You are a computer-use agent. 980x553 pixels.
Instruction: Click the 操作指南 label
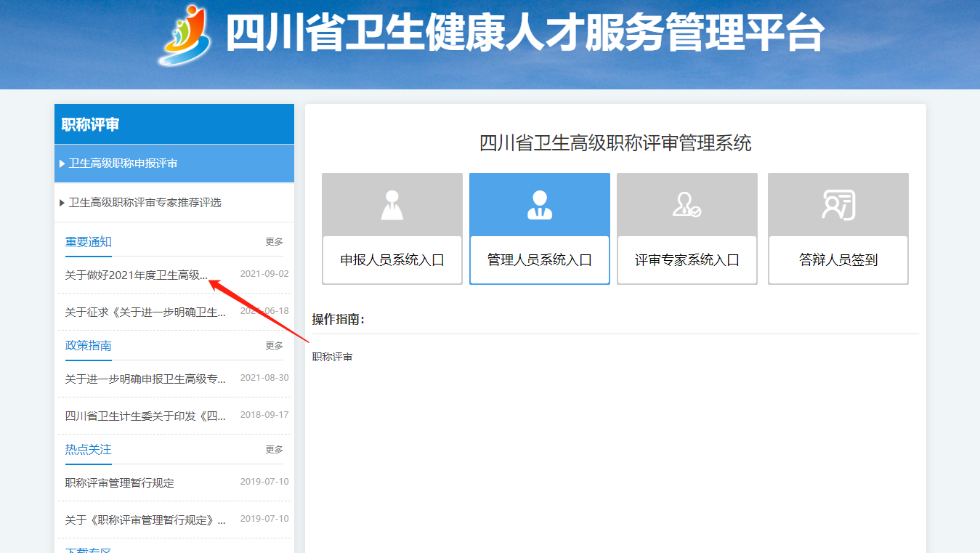(x=339, y=319)
